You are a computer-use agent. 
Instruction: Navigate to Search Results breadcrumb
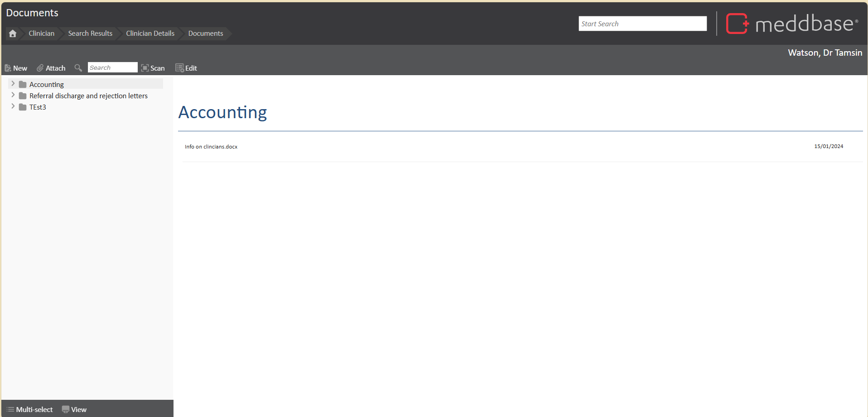[x=90, y=34]
